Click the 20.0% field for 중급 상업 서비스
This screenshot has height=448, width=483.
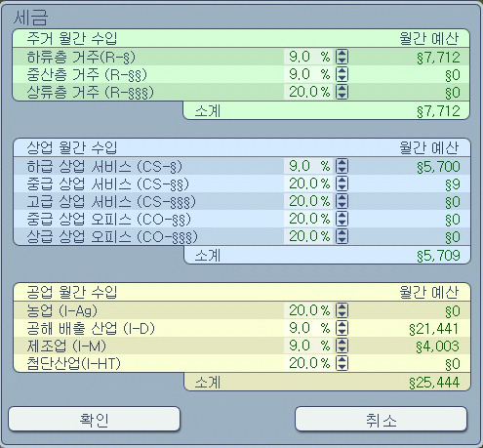coord(309,183)
